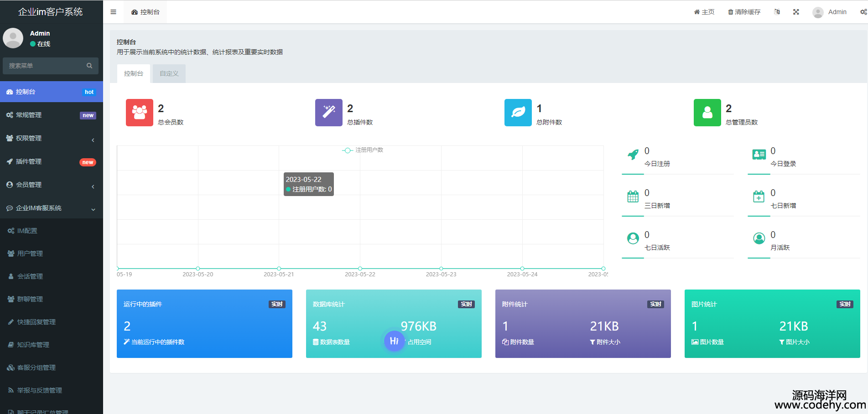Open 会话管理 submenu item
868x414 pixels.
tap(52, 276)
